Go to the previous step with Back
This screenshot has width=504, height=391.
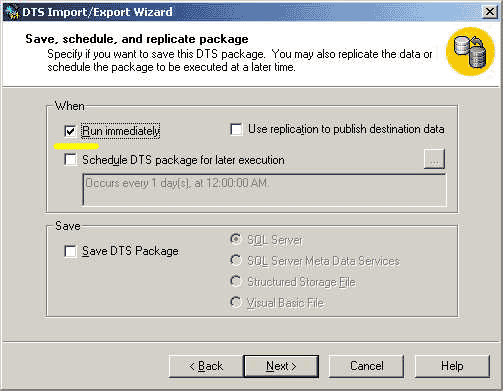[x=206, y=366]
